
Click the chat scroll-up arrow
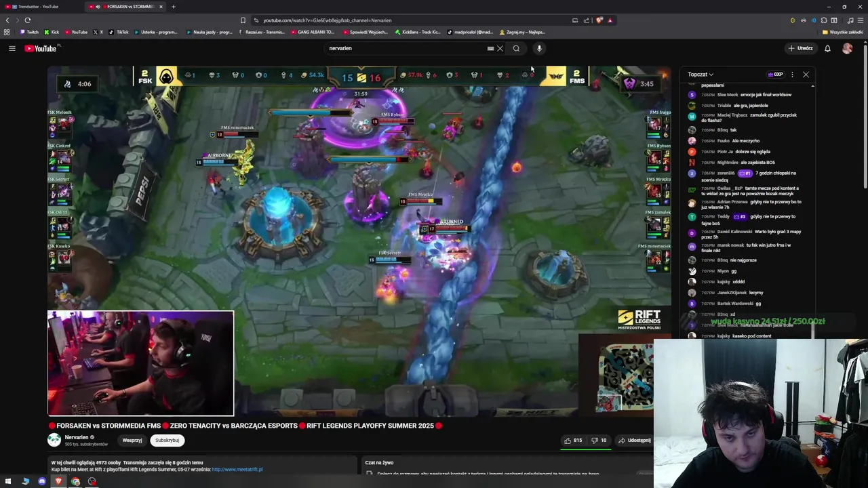click(812, 85)
